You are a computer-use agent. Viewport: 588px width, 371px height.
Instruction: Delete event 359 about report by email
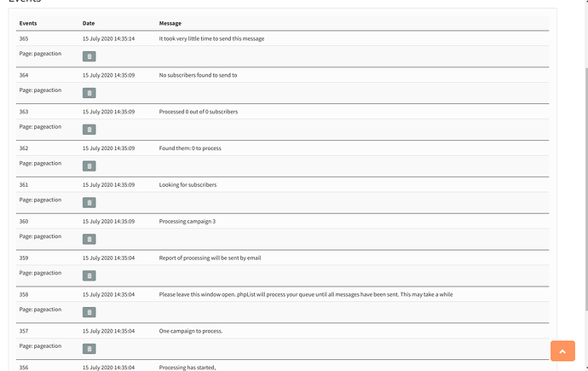click(x=89, y=275)
